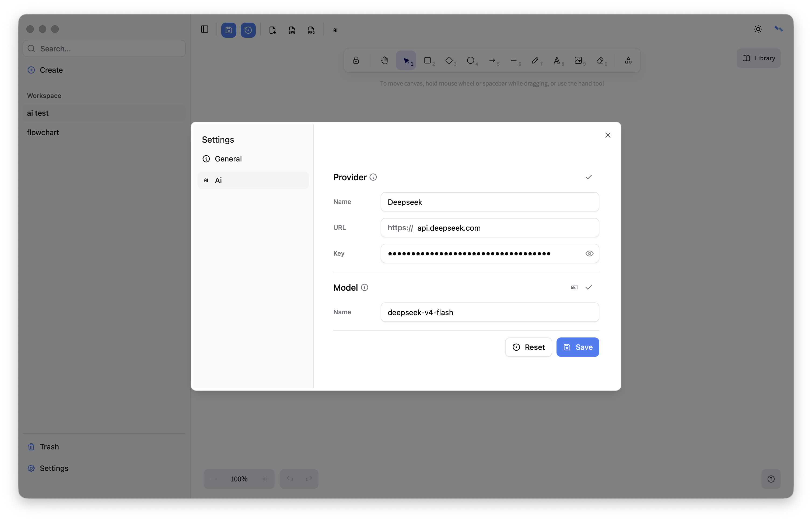
Task: Click the Model info icon
Action: [x=365, y=288]
